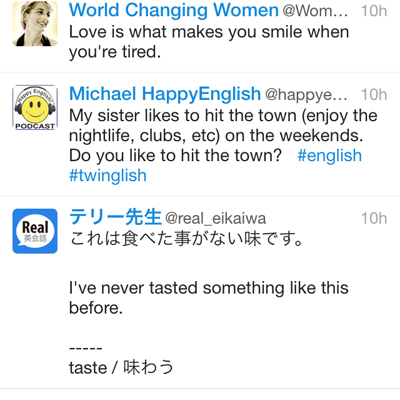Tap the Real 英会話 blue avatar icon

(35, 231)
